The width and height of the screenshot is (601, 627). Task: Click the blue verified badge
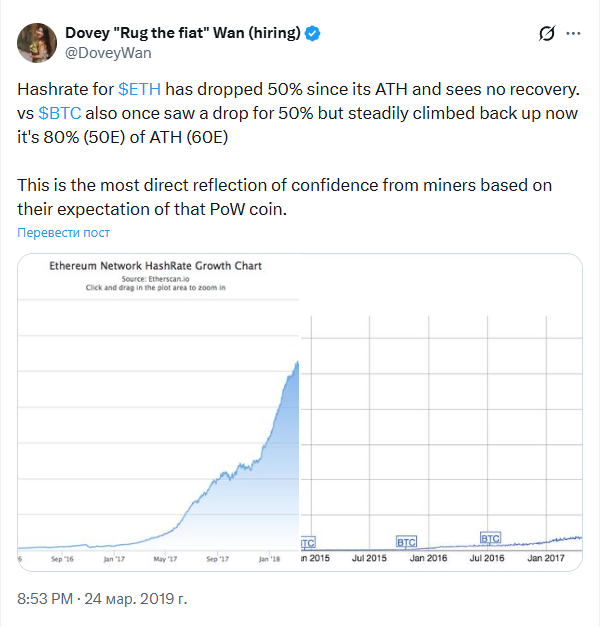click(x=313, y=33)
